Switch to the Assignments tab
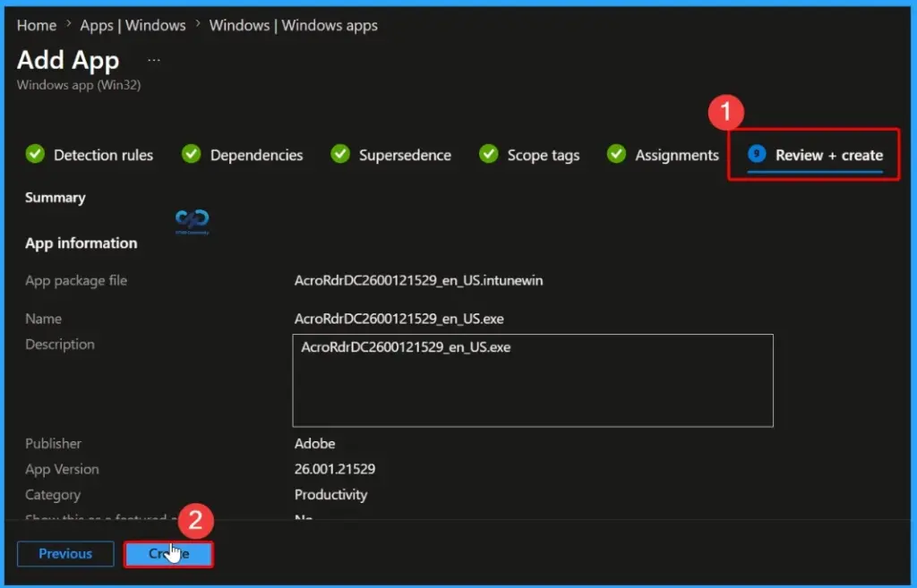This screenshot has width=917, height=588. click(x=677, y=155)
